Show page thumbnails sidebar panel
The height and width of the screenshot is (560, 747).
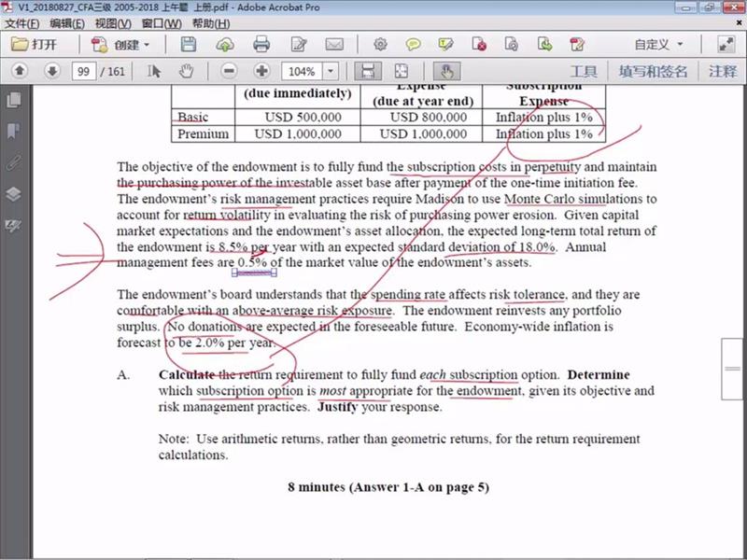coord(14,100)
